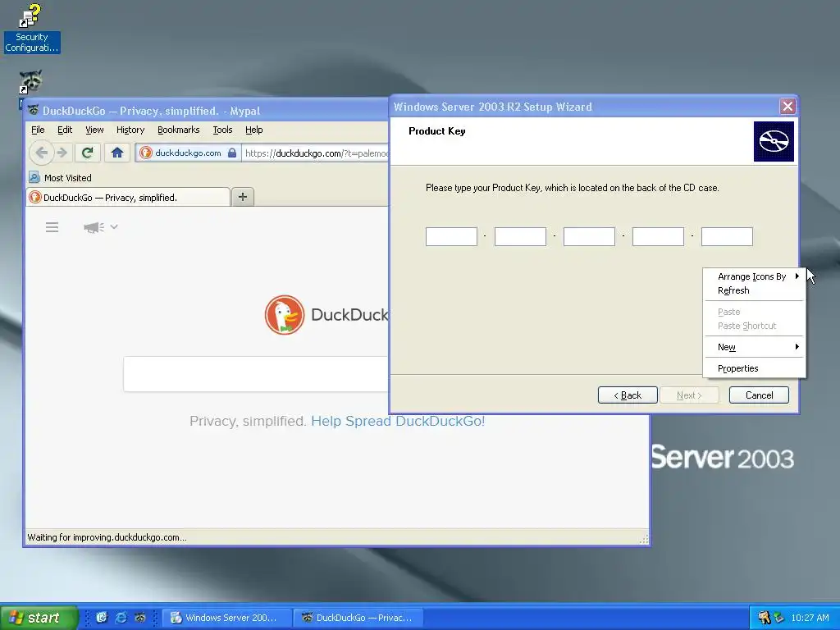Click the first product key field
Screen dimensions: 840x630
[451, 236]
